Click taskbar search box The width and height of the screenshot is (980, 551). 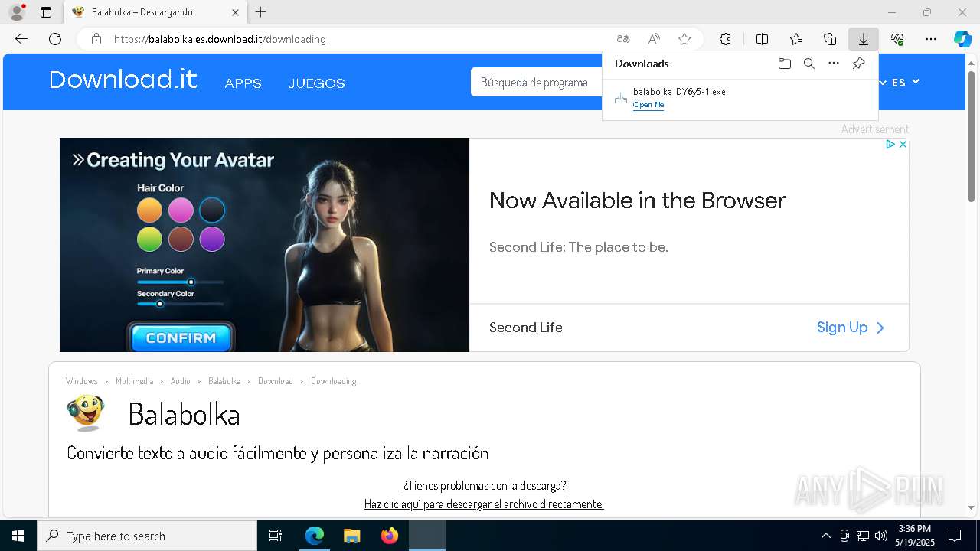pyautogui.click(x=147, y=536)
